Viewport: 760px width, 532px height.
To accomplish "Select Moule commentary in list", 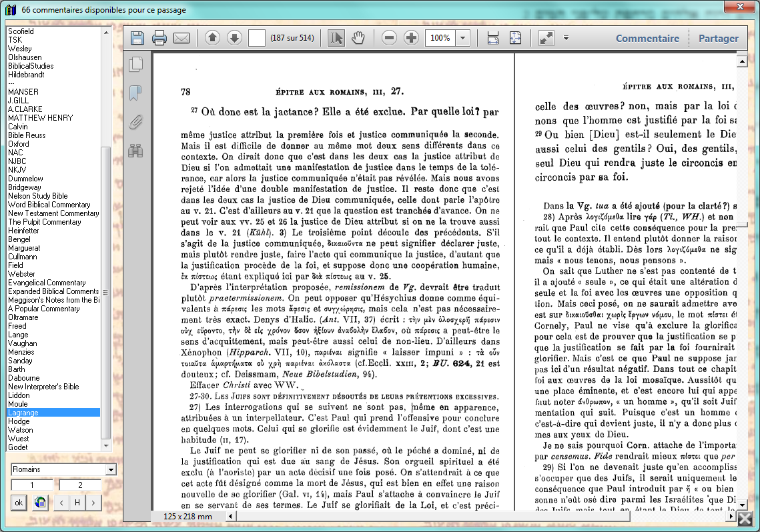I will click(18, 404).
